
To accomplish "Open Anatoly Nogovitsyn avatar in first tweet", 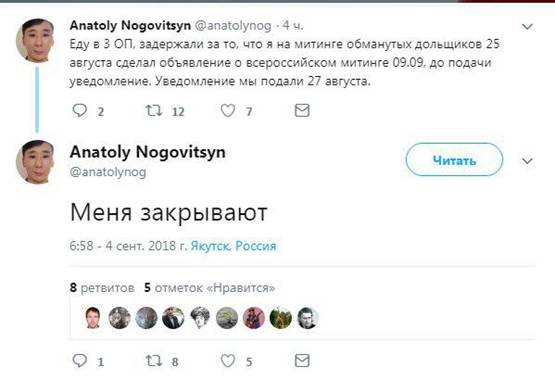I will (x=35, y=41).
